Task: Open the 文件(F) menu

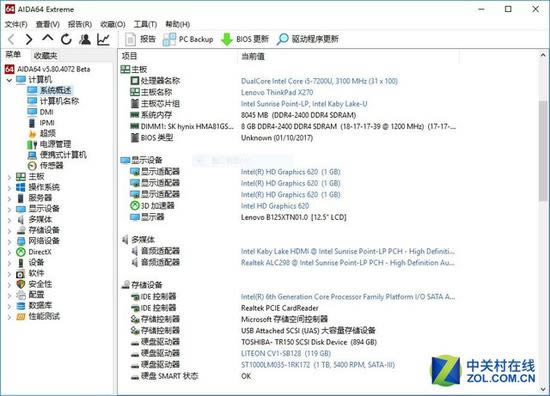Action: pos(16,24)
